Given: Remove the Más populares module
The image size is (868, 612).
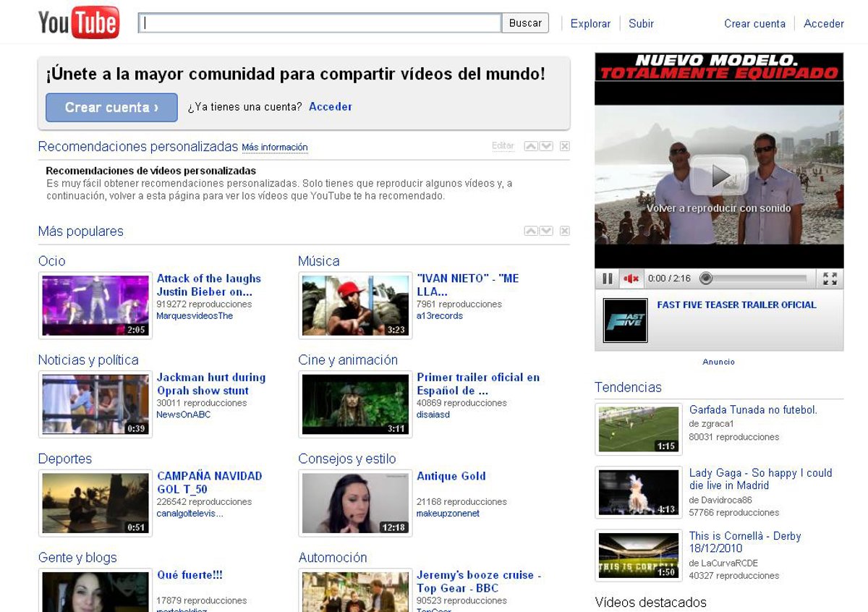Looking at the screenshot, I should tap(565, 231).
